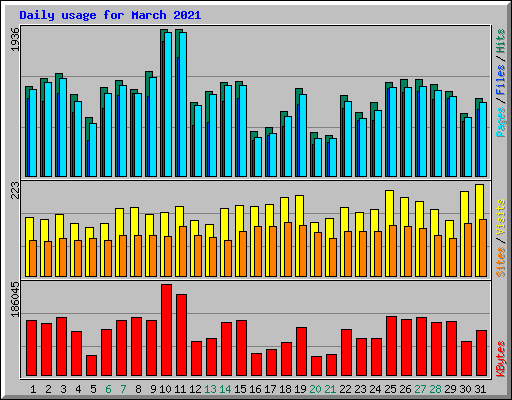Viewport: 512px width, 400px height.
Task: Click the red KBytes bar for day 5
Action: [x=92, y=365]
